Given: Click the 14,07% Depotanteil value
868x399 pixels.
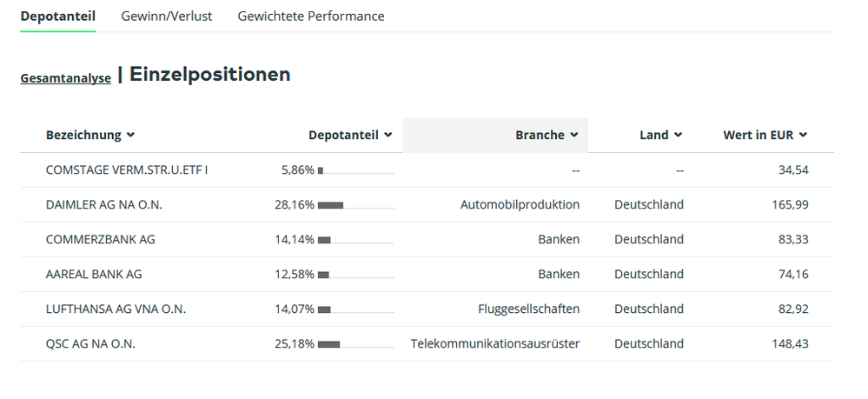Looking at the screenshot, I should (x=295, y=309).
